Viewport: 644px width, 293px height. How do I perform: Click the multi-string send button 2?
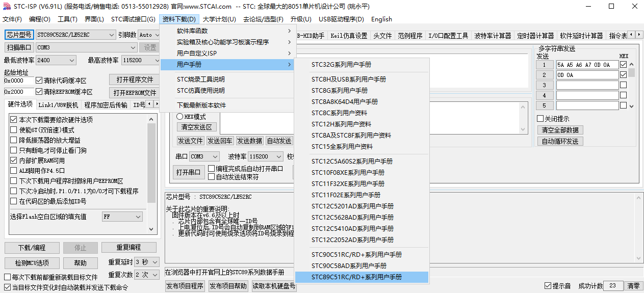(545, 75)
